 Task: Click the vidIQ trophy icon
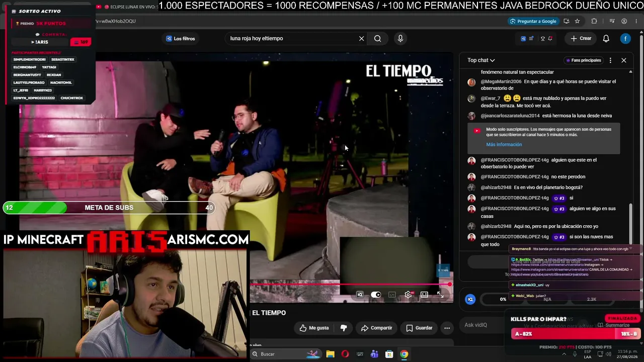(x=542, y=38)
